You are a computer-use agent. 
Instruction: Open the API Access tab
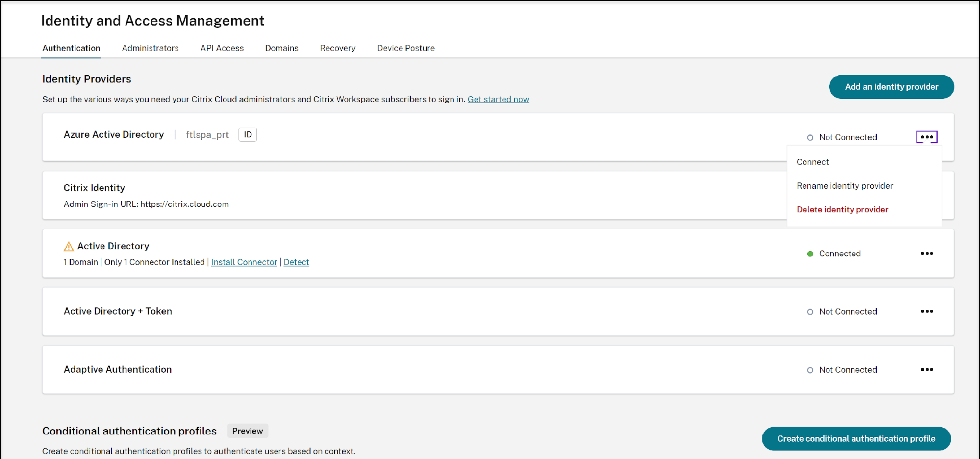coord(222,48)
